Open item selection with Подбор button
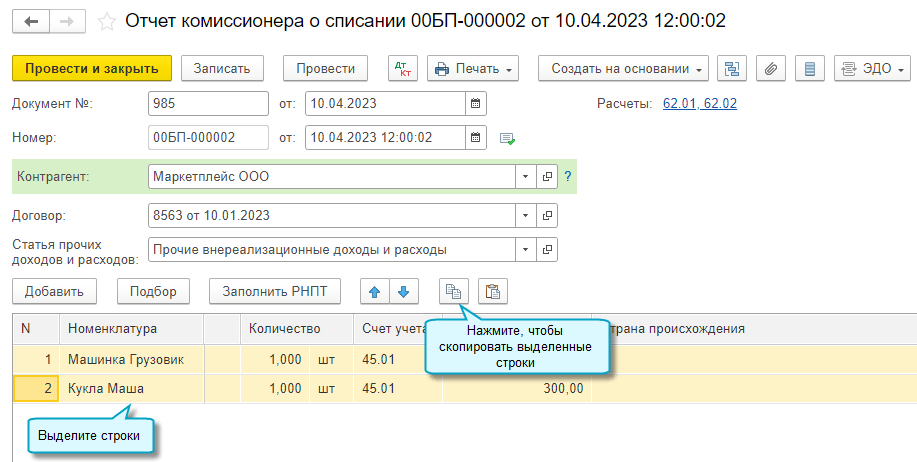This screenshot has height=462, width=917. (x=153, y=291)
